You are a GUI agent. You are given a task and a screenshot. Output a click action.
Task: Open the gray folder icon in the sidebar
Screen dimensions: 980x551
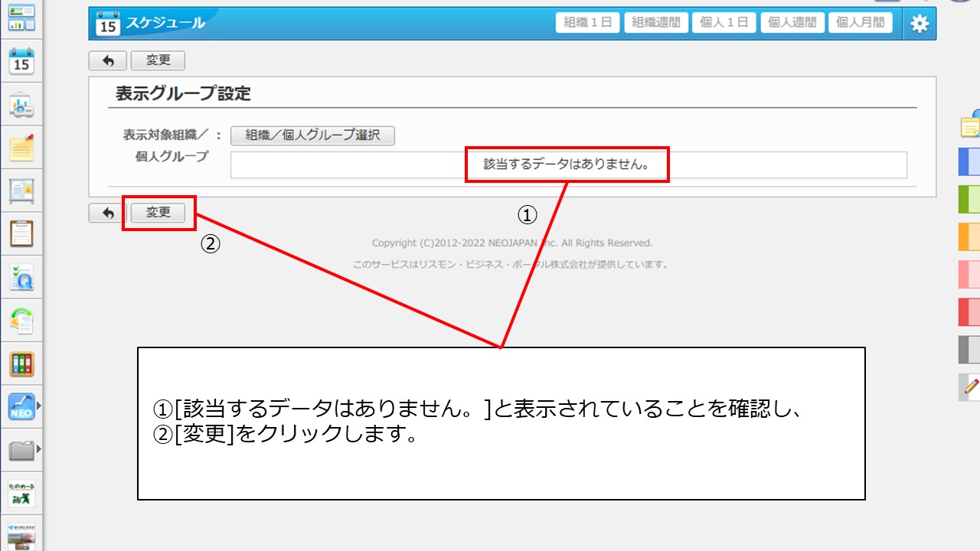[21, 450]
